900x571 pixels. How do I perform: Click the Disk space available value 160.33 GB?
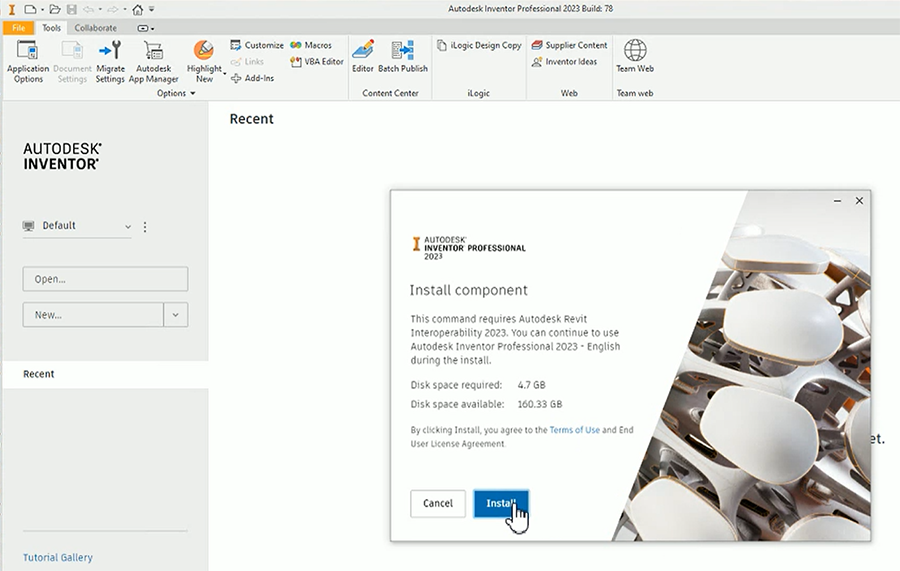tap(540, 404)
